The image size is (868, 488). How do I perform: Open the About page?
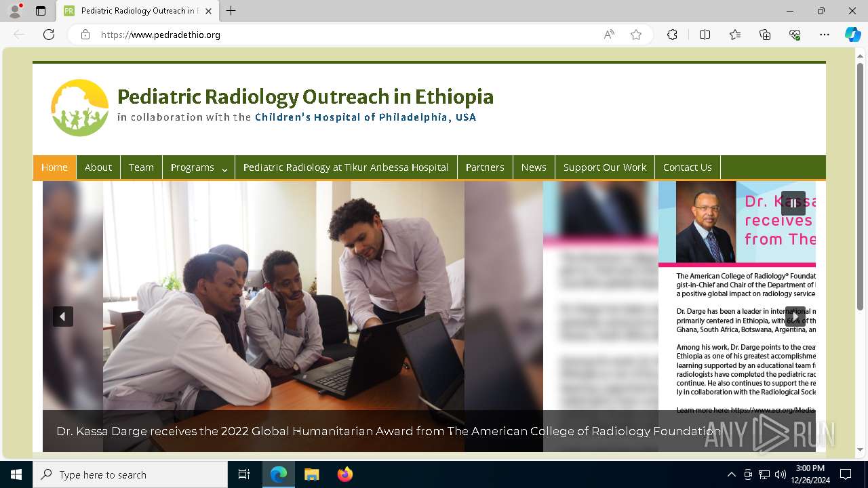(x=98, y=167)
